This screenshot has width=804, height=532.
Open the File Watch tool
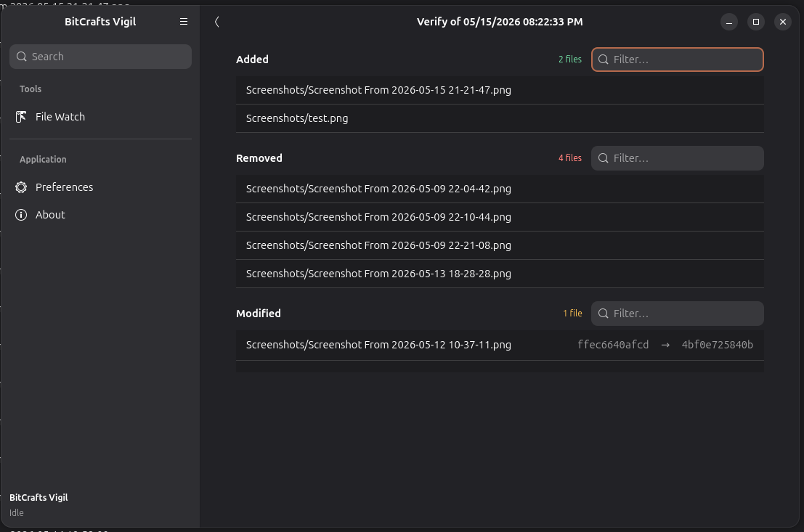100,117
